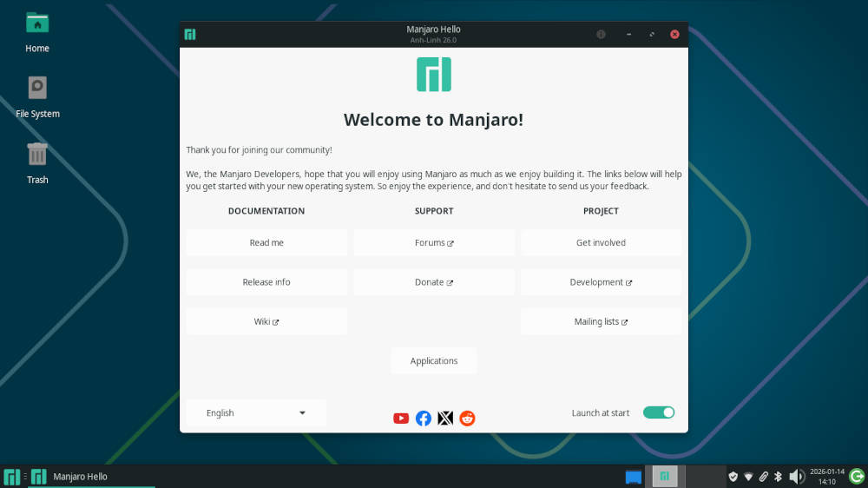Open the YouTube social link icon
Viewport: 868px width, 488px height.
[x=401, y=419]
